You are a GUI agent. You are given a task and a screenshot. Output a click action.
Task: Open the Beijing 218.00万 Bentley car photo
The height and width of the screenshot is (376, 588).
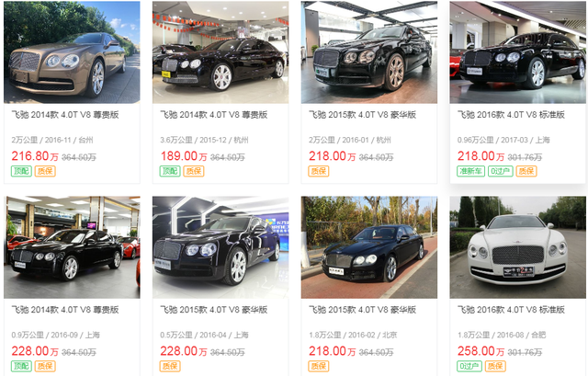click(369, 247)
